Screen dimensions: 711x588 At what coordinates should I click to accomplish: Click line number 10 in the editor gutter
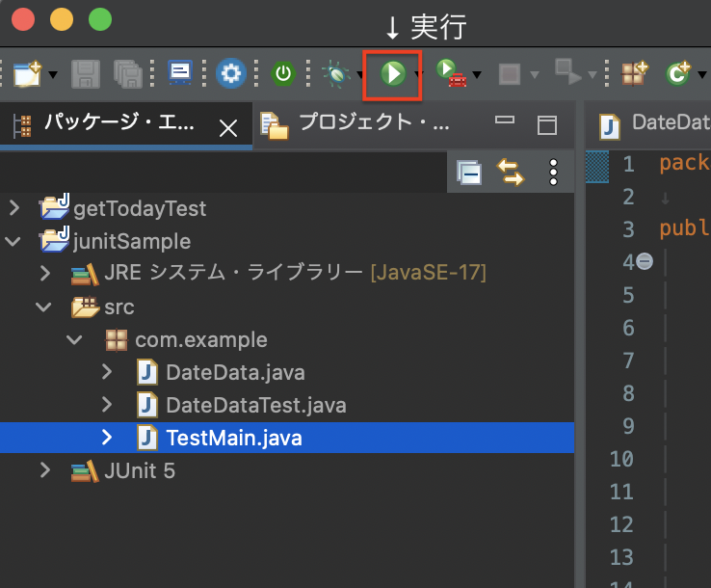point(621,459)
